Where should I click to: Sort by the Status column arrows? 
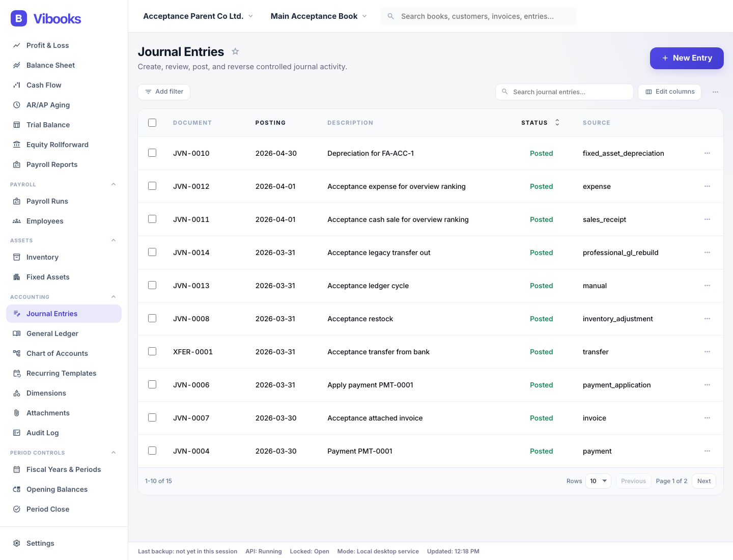(557, 123)
